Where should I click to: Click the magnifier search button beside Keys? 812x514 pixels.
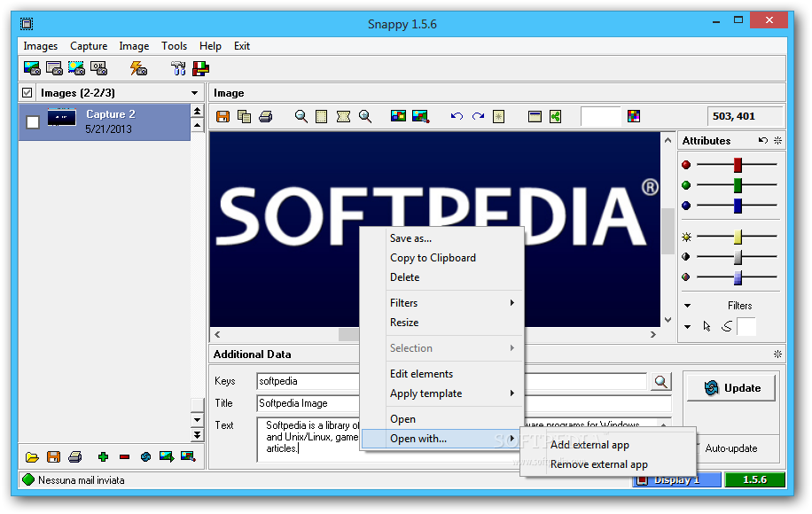pos(660,382)
